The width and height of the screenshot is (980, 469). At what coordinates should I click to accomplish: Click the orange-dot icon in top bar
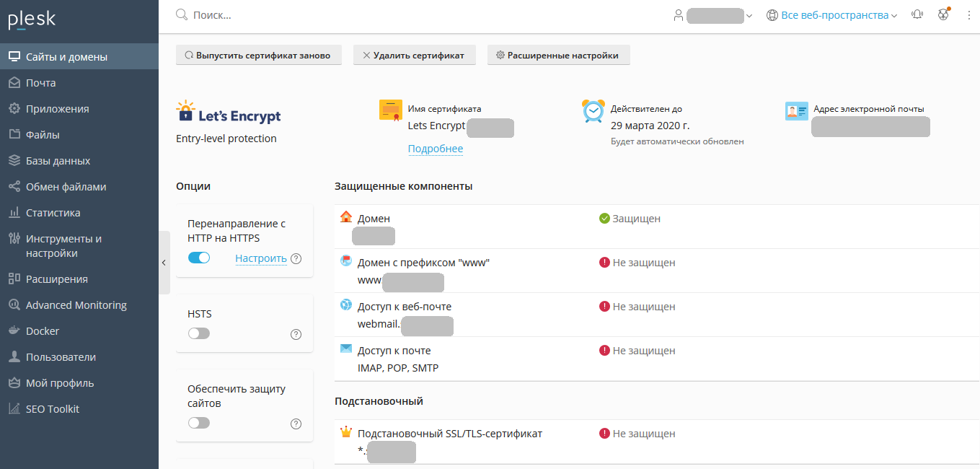click(943, 14)
